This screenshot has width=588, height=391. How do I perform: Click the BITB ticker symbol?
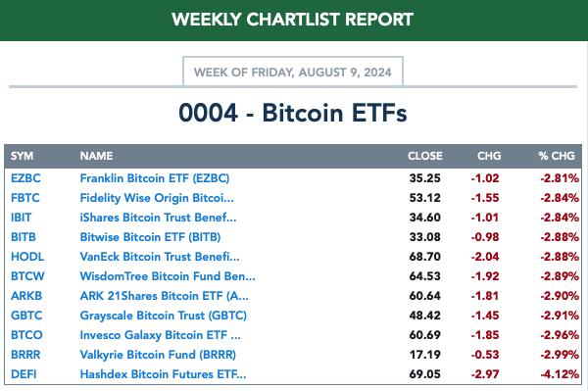click(x=24, y=237)
